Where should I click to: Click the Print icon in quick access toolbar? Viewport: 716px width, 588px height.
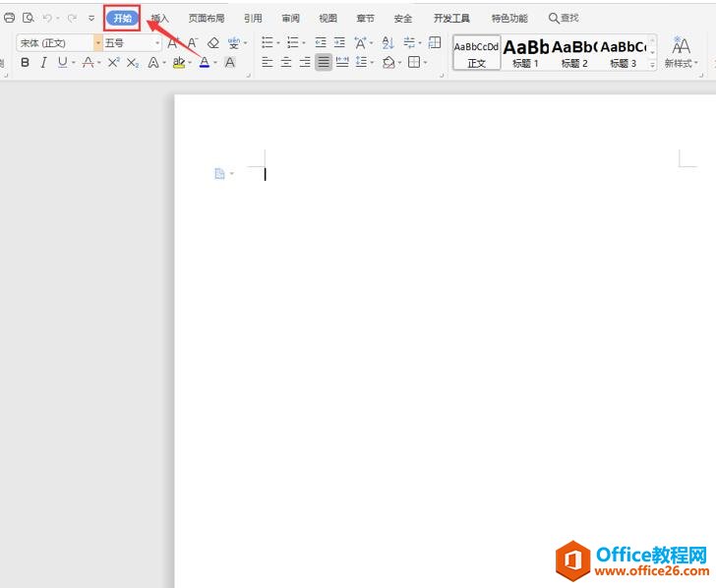click(9, 18)
